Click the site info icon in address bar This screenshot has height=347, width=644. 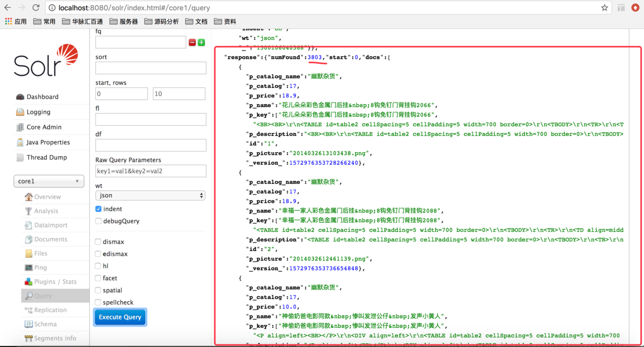click(52, 8)
